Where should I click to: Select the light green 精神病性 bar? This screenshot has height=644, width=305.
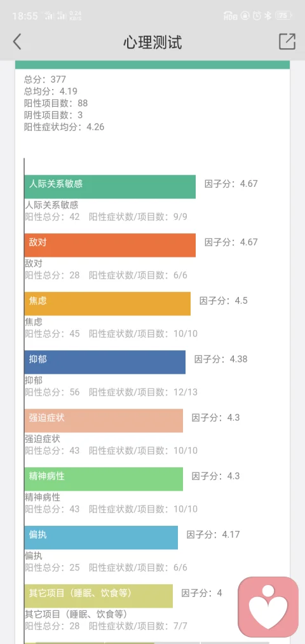click(104, 479)
